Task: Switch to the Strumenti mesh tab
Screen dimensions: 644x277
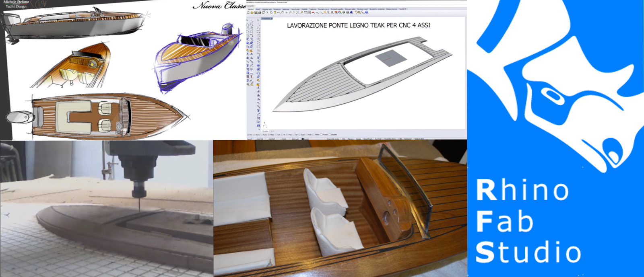Action: point(362,9)
